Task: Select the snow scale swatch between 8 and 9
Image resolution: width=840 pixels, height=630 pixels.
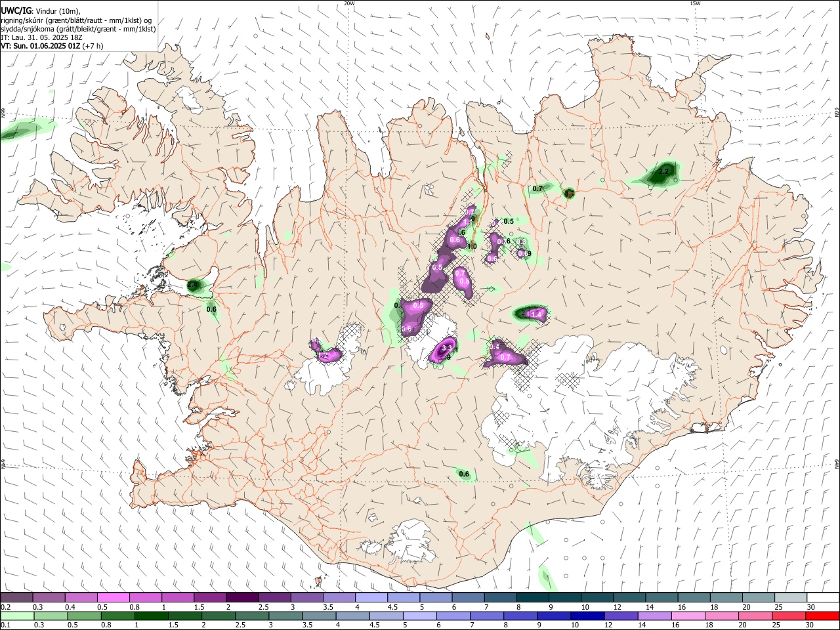Action: (533, 598)
